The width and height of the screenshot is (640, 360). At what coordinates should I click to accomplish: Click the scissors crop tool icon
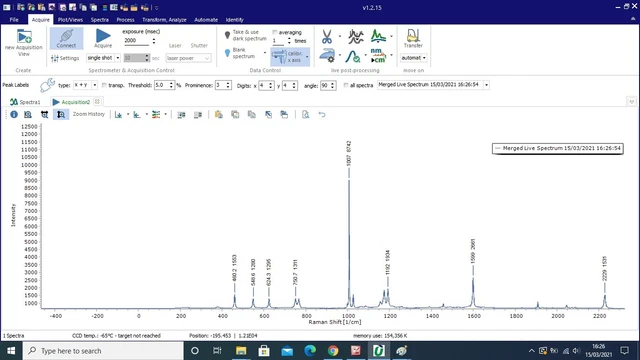coord(327,37)
